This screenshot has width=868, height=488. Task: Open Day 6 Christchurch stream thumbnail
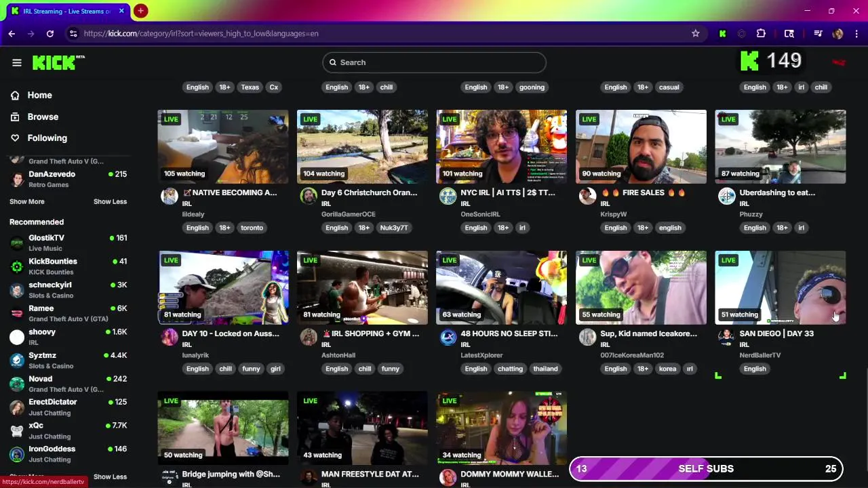coord(362,146)
